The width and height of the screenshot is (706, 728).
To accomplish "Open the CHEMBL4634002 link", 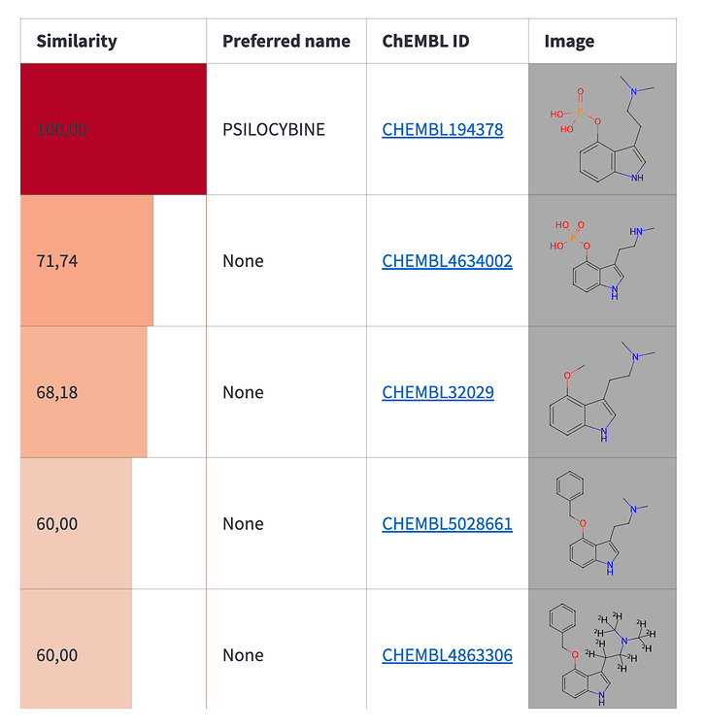I will coord(447,261).
